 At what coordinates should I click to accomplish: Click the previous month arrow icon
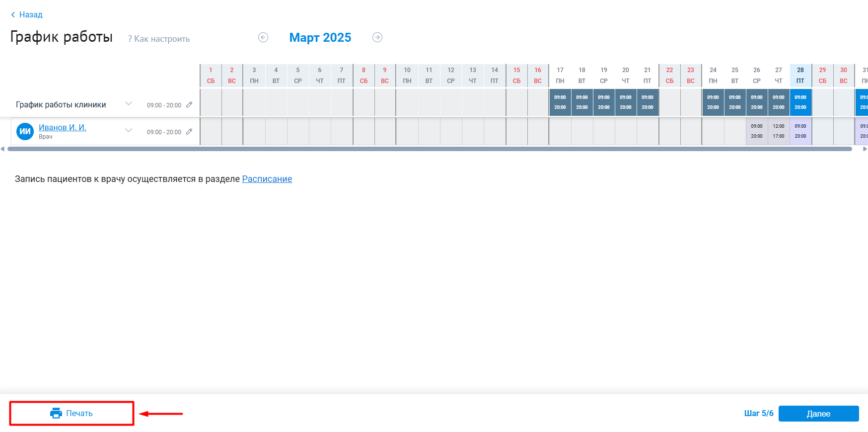(x=263, y=37)
